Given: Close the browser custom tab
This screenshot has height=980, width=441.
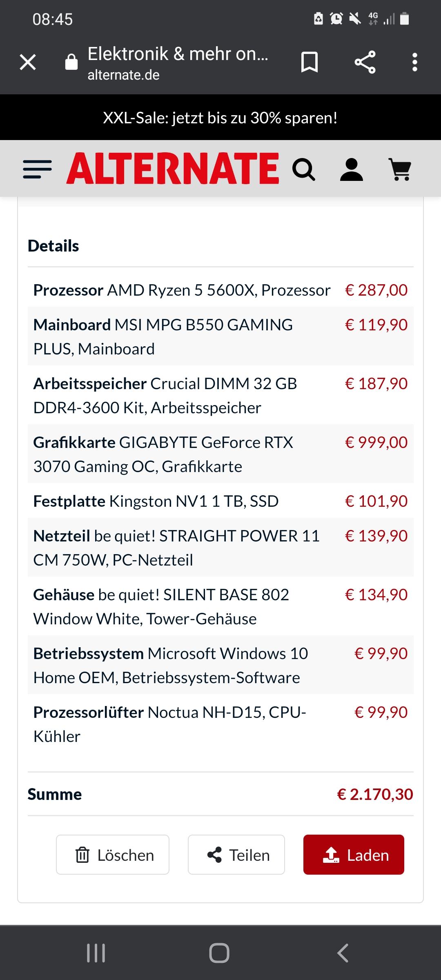Looking at the screenshot, I should 28,62.
